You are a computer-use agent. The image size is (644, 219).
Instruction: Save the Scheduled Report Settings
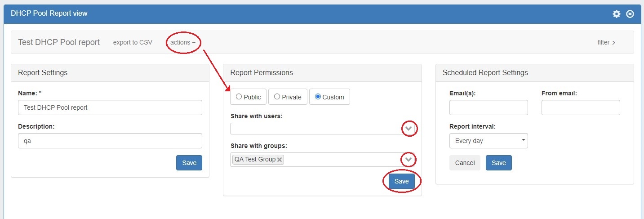[498, 163]
